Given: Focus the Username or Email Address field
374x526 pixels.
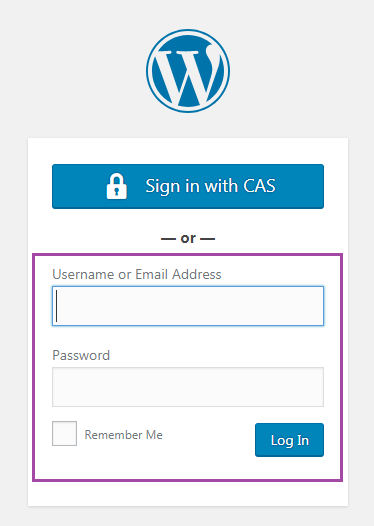Looking at the screenshot, I should click(x=188, y=306).
